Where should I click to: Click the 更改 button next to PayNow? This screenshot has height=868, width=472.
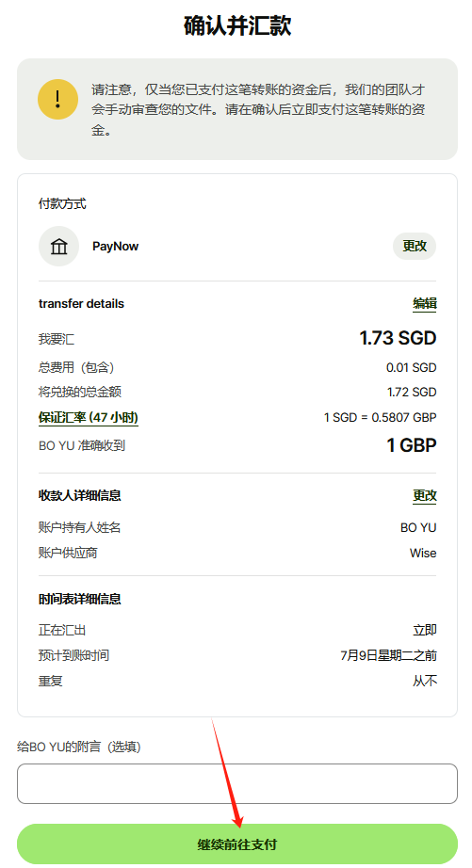(x=415, y=246)
